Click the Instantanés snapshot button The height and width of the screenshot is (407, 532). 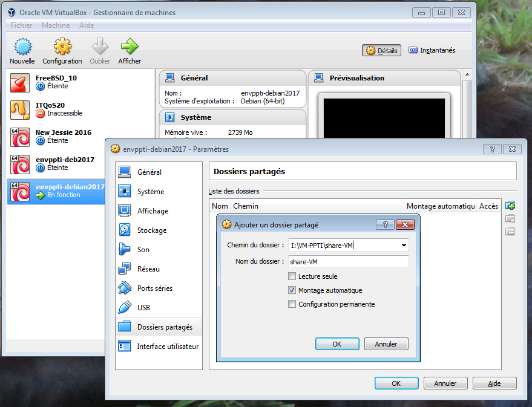click(x=432, y=51)
